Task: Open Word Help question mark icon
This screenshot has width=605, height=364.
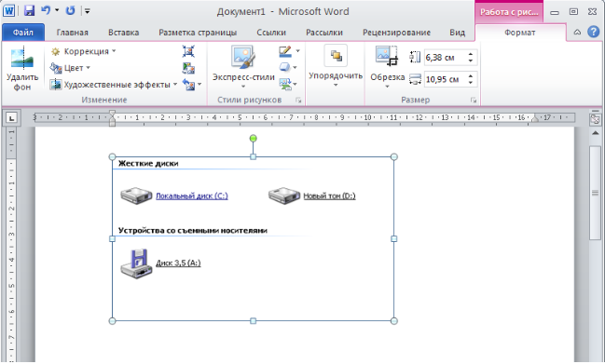Action: pyautogui.click(x=594, y=33)
